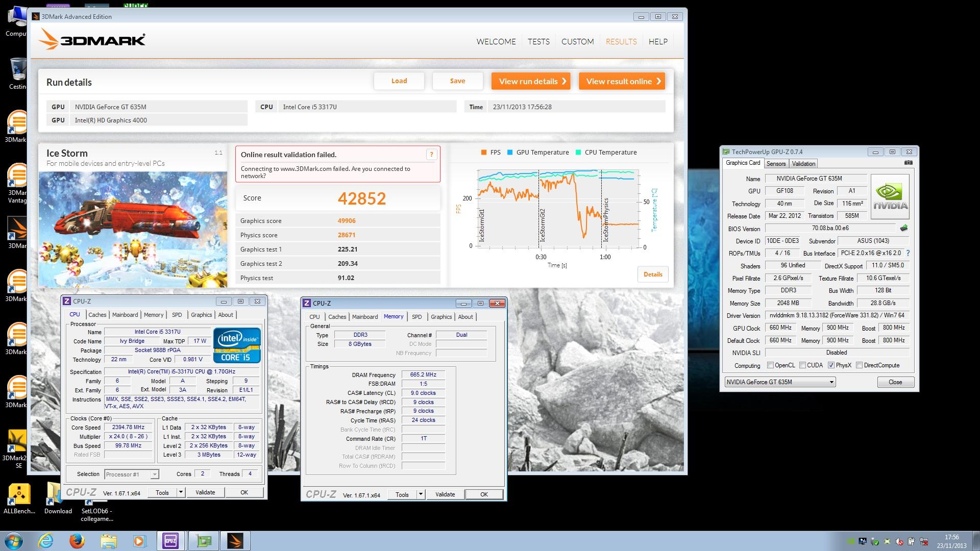Click the Physics score value 28671
The image size is (980, 551).
click(x=347, y=235)
